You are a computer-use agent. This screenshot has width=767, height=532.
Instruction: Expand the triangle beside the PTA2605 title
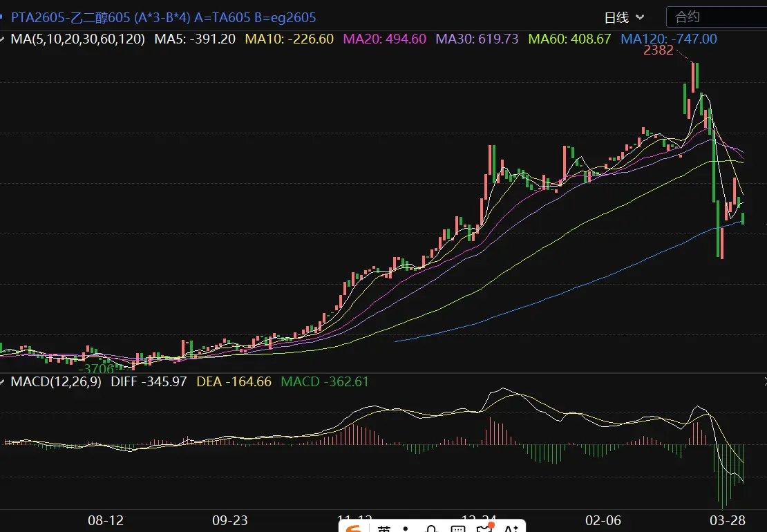coord(3,17)
